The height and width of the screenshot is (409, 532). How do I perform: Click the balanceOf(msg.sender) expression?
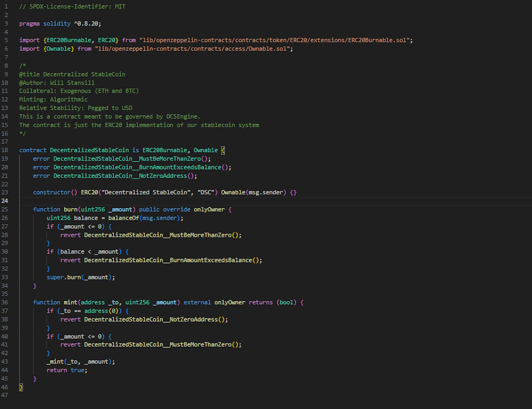(x=145, y=218)
